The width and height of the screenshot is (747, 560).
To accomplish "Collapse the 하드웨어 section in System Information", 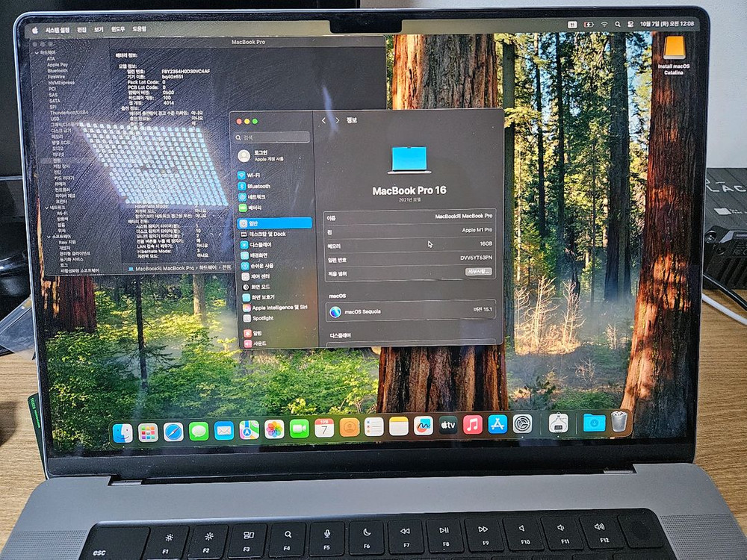I will (x=37, y=54).
